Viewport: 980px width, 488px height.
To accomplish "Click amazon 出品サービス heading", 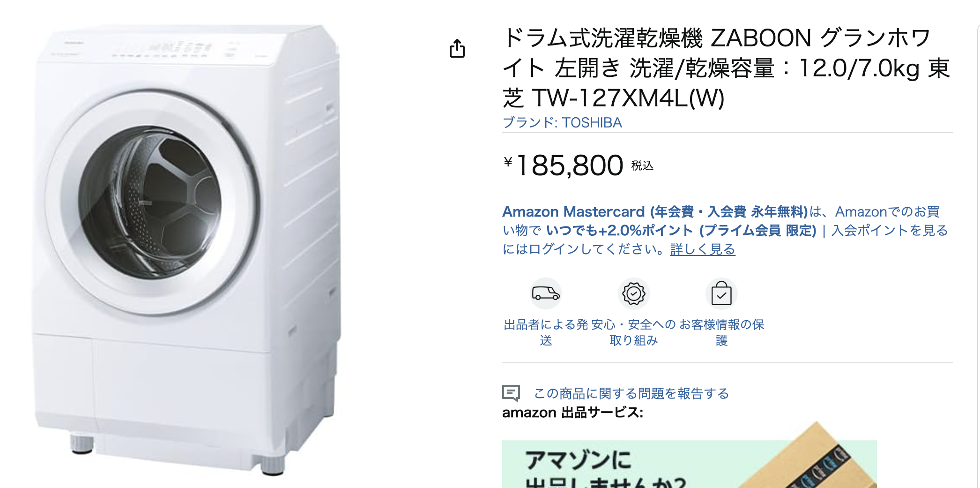I will [572, 413].
